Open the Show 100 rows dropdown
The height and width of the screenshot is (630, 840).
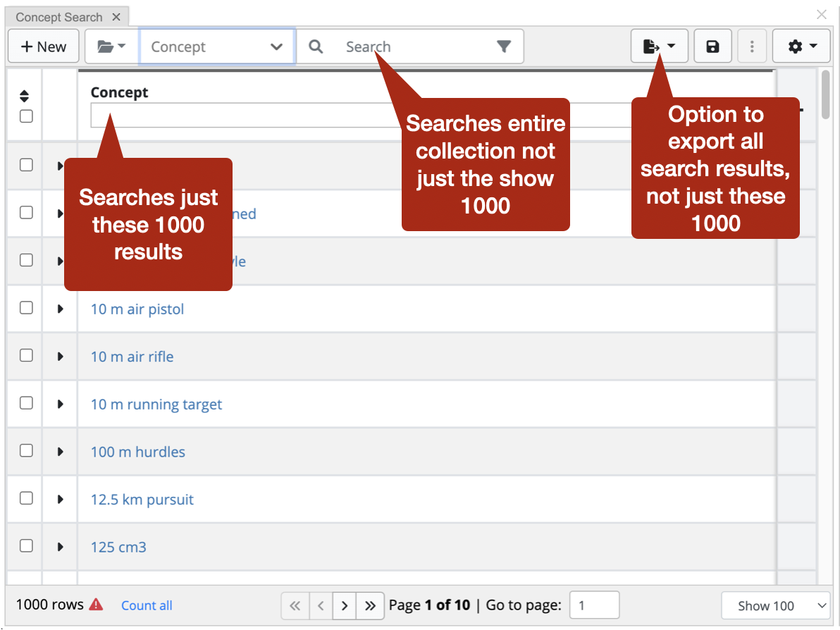click(774, 605)
